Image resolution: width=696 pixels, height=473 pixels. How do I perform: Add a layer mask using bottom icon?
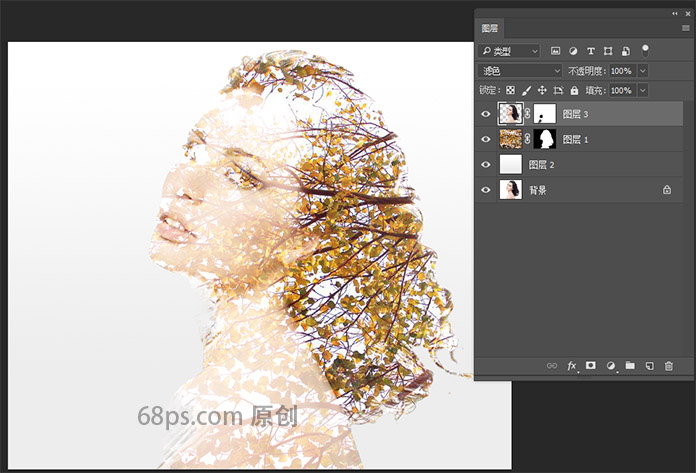point(591,366)
